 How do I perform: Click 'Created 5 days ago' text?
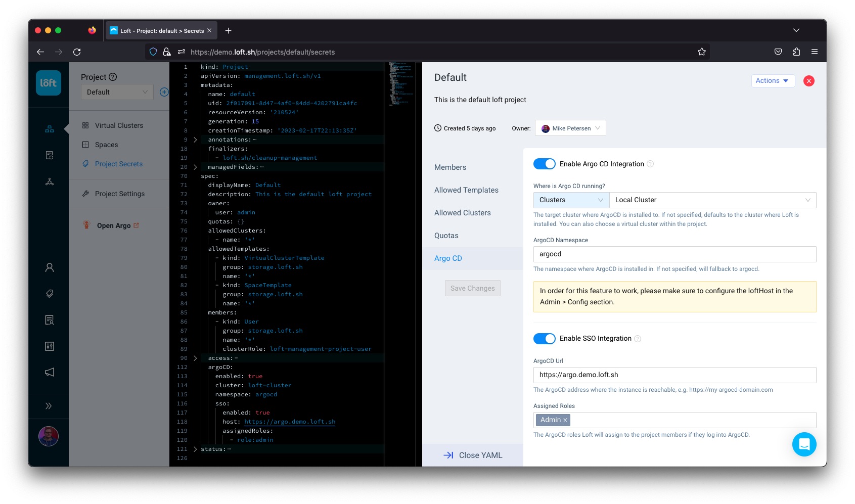pos(470,128)
